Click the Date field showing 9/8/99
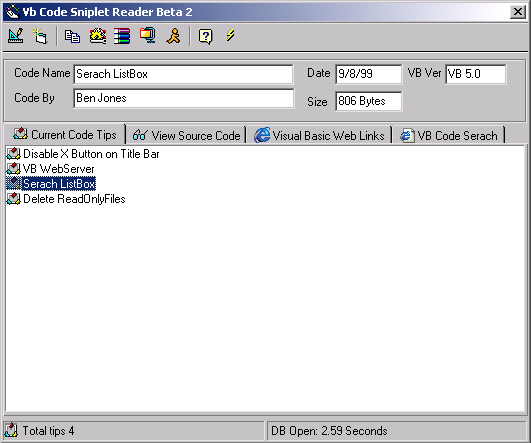The image size is (531, 443). (x=368, y=74)
